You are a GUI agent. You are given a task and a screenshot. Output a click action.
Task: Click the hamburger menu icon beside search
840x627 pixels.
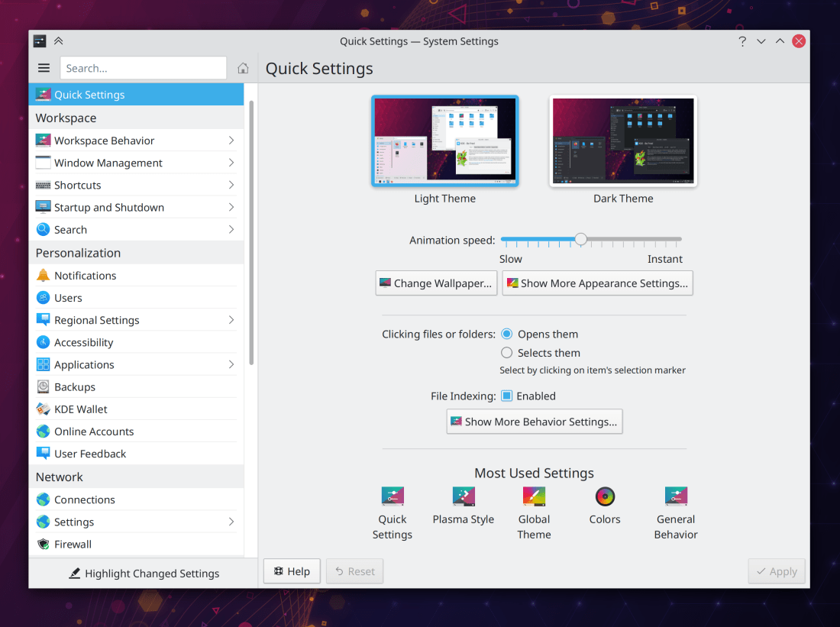(x=44, y=68)
